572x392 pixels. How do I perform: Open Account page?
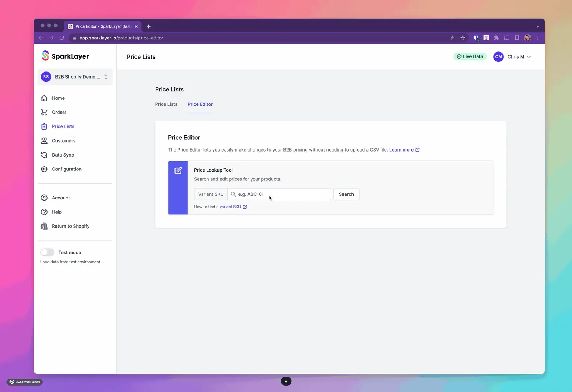tap(61, 198)
